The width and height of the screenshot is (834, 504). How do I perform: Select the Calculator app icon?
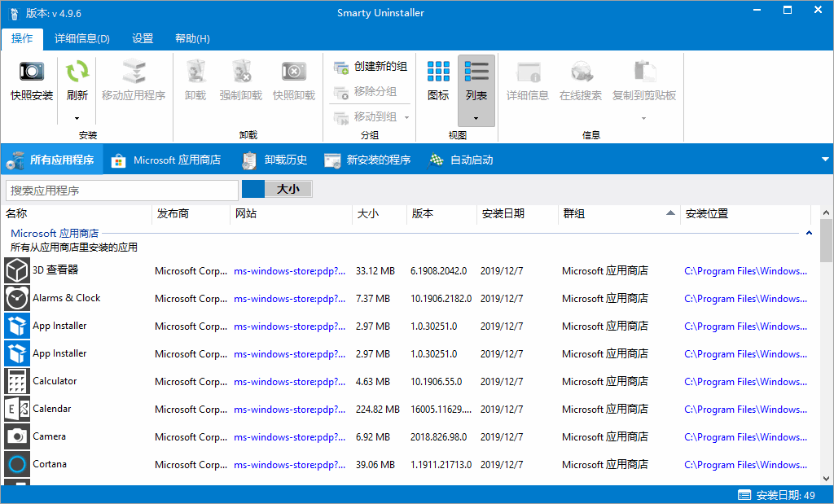[17, 381]
